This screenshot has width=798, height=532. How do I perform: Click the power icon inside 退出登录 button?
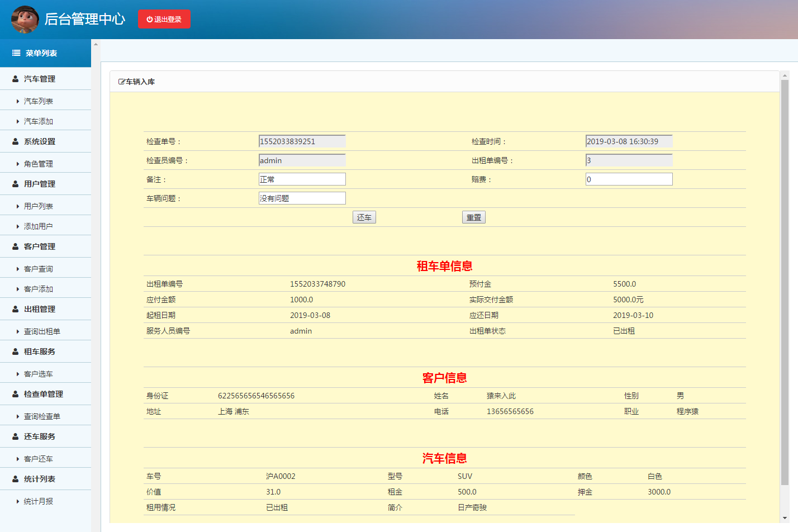tap(148, 19)
